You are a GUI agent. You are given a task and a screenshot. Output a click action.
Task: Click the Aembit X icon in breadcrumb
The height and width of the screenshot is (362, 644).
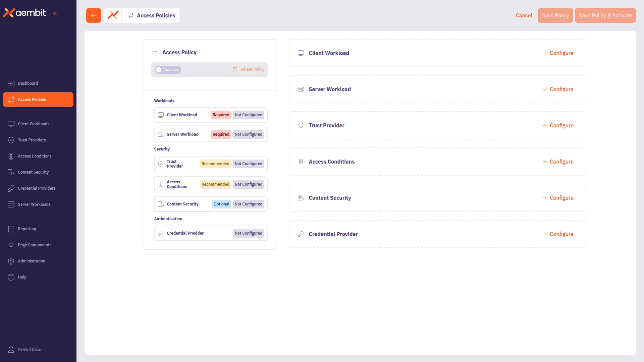(113, 15)
